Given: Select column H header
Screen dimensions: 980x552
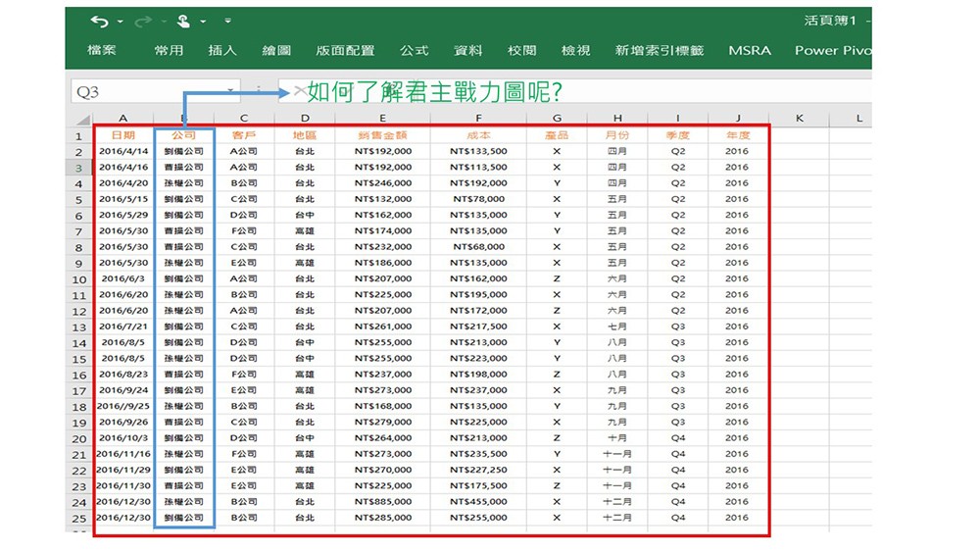Looking at the screenshot, I should [x=617, y=118].
